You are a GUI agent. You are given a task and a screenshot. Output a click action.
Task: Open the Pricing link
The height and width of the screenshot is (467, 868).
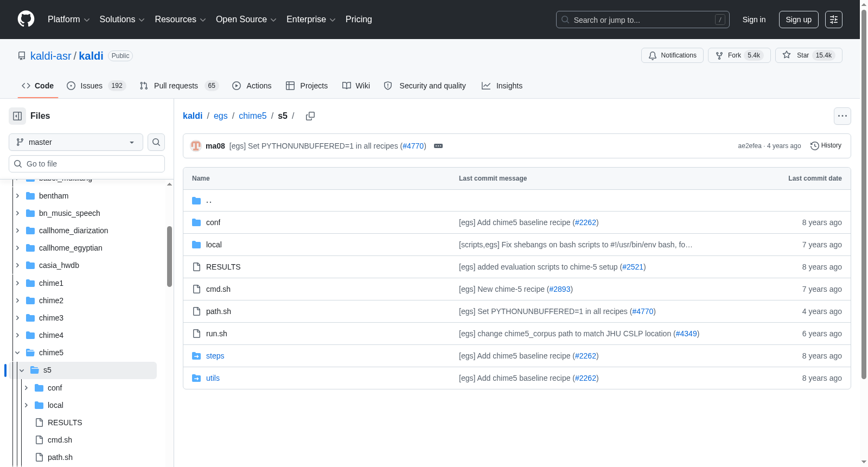359,20
